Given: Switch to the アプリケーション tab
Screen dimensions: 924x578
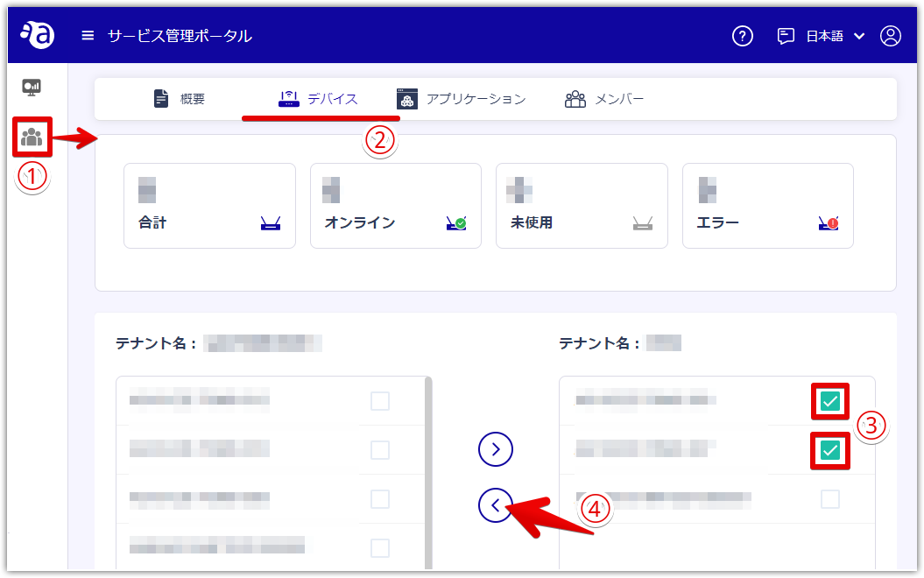Looking at the screenshot, I should point(461,98).
